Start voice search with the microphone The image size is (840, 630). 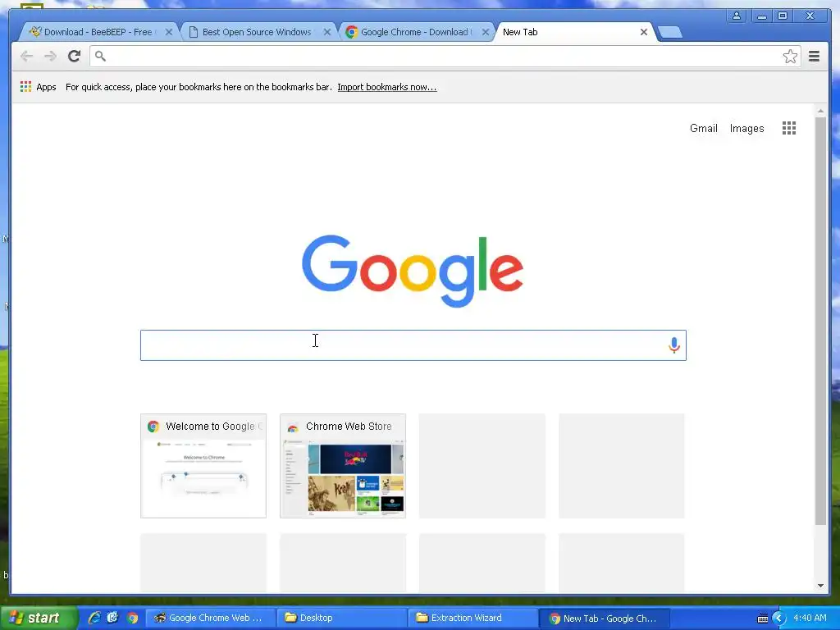674,345
